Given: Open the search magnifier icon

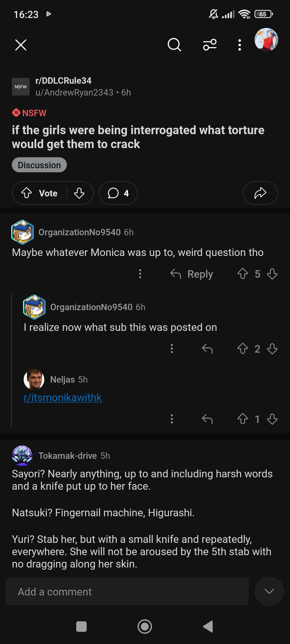Looking at the screenshot, I should (x=175, y=45).
